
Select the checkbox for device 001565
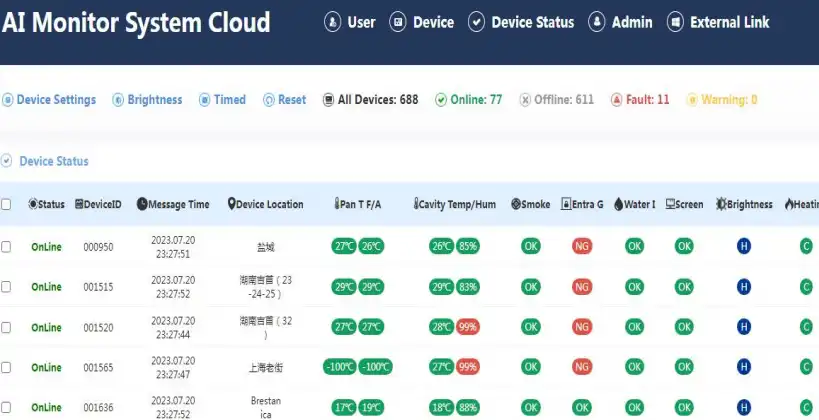tap(7, 368)
